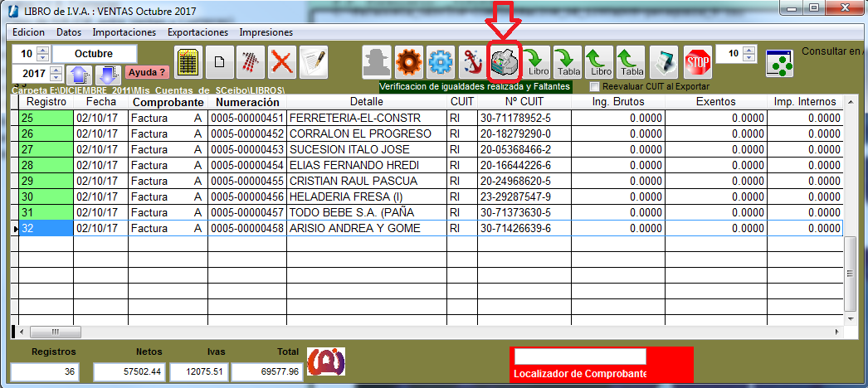Click the notepad with pen icon
This screenshot has height=388, width=868.
point(313,62)
